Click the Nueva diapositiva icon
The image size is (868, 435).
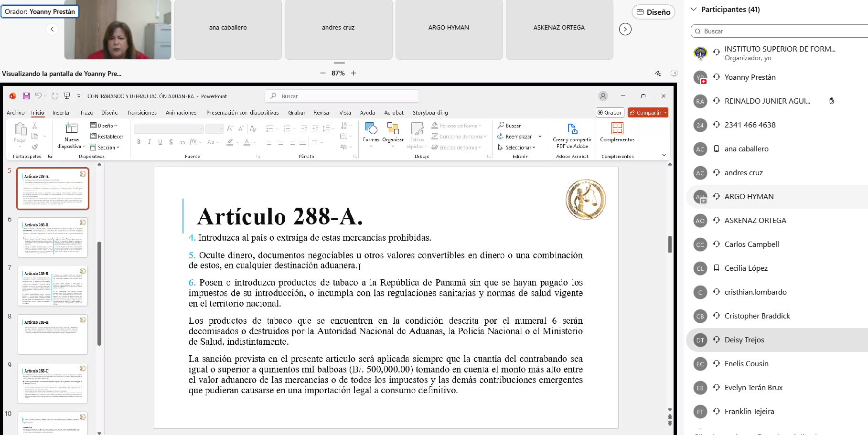tap(71, 128)
